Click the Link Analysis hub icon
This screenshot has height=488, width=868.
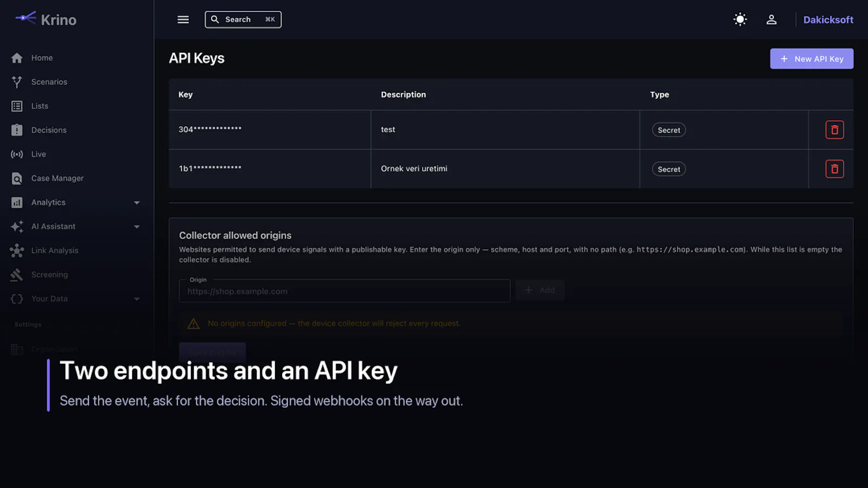click(17, 251)
